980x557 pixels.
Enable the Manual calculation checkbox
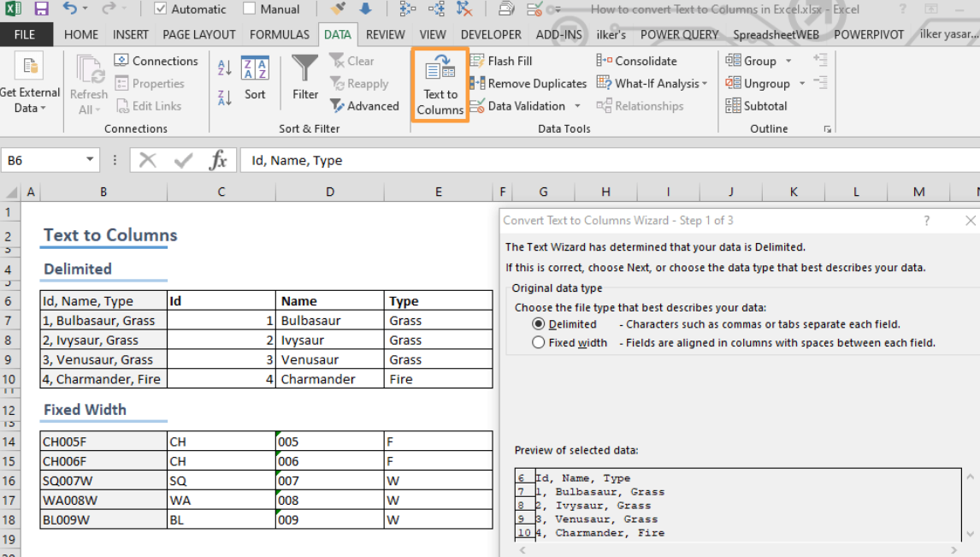coord(250,9)
